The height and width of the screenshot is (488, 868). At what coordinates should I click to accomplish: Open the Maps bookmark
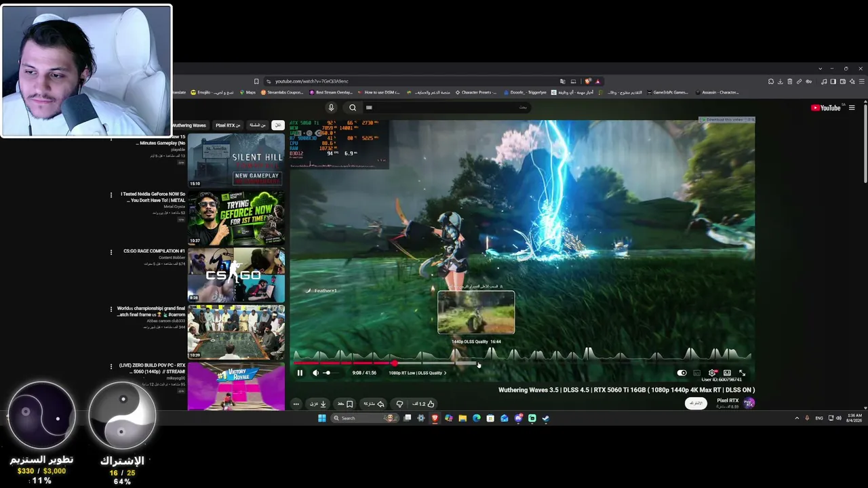(248, 92)
